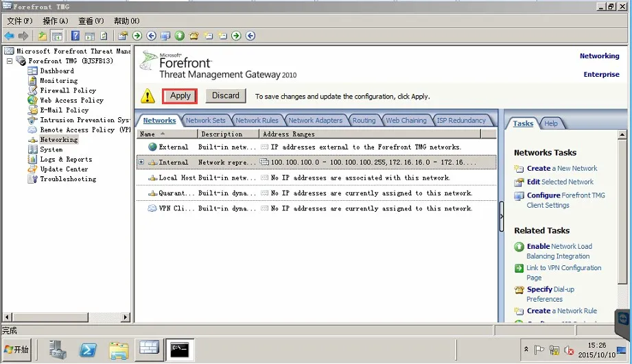Switch to the Web Chaining tab

point(406,121)
